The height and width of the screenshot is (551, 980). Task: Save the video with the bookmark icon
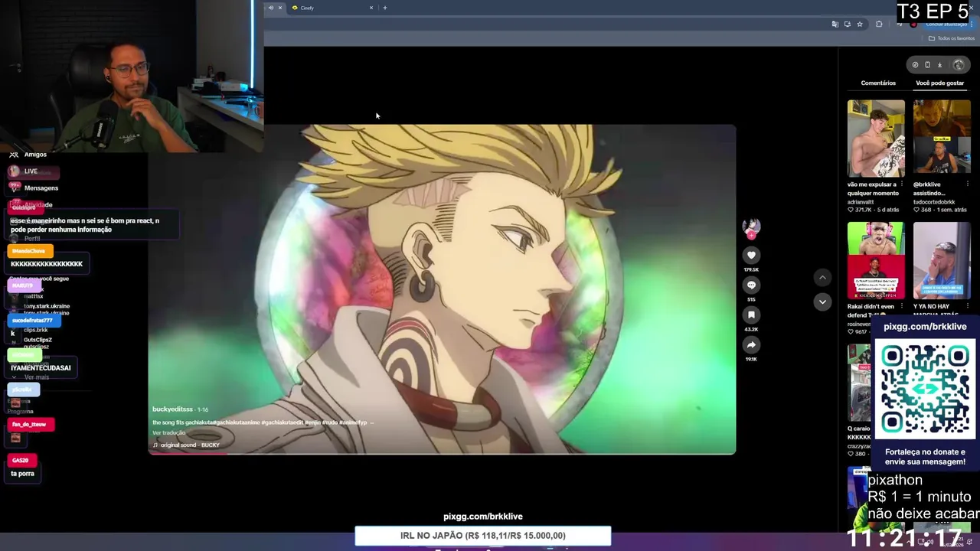pyautogui.click(x=751, y=315)
